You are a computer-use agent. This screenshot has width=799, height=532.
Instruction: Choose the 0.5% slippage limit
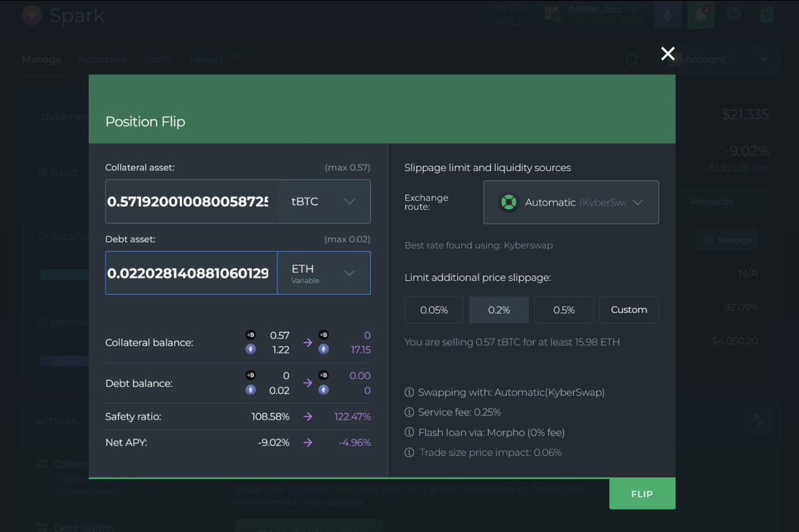(563, 310)
